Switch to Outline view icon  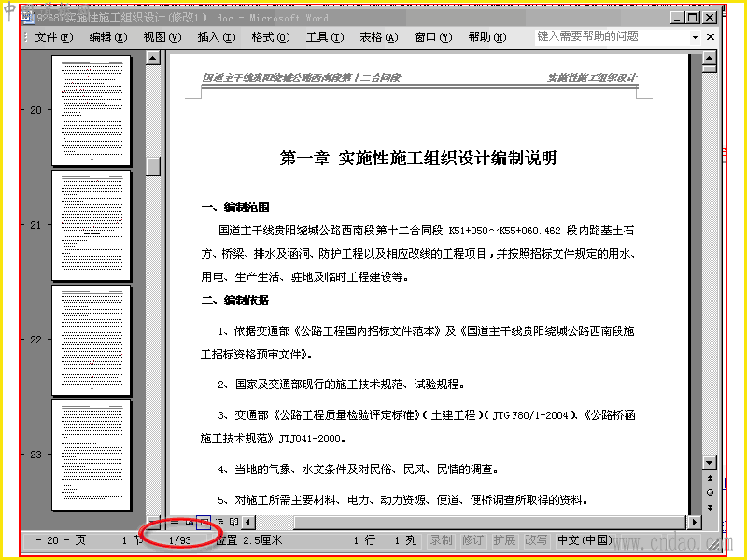218,523
